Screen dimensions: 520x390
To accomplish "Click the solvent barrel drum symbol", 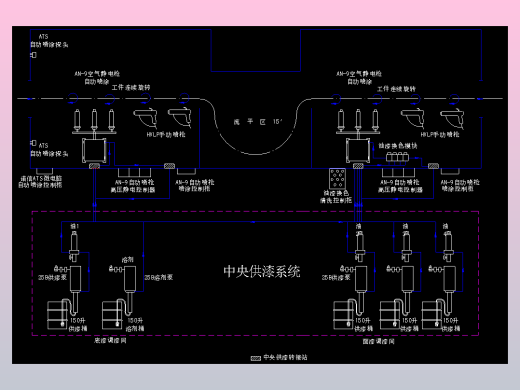I will coord(112,315).
